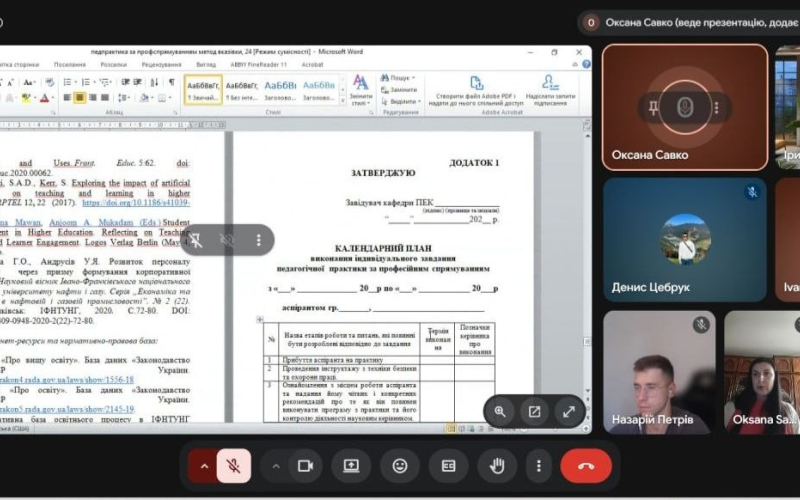This screenshot has height=500, width=800.
Task: Raise your hand in the meeting
Action: coord(497,466)
